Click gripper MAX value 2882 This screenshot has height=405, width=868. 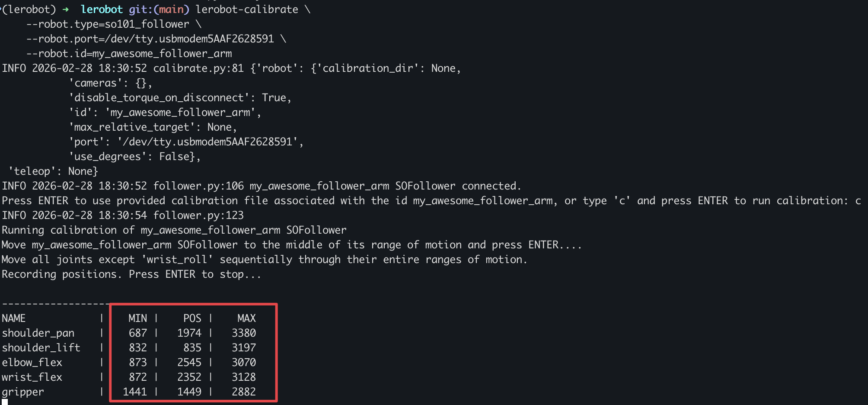(244, 392)
